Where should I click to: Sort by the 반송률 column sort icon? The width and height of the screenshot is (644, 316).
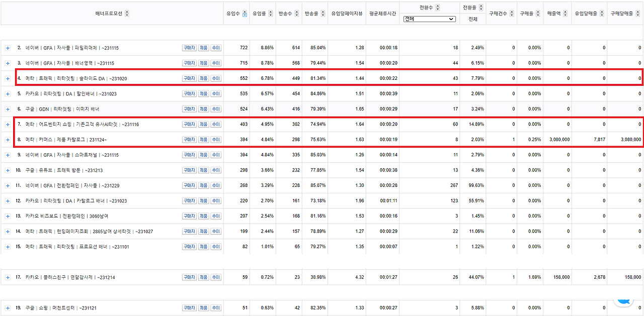click(323, 14)
